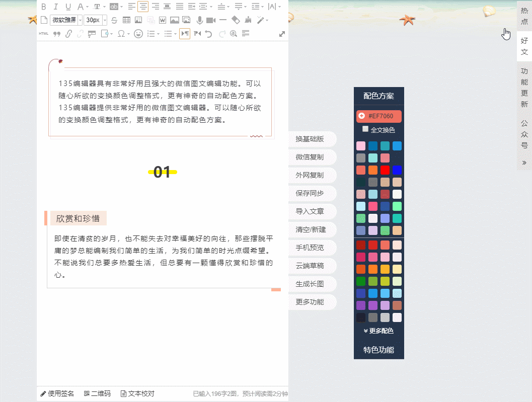
Task: Open the 热点 sidebar tab
Action: coord(524,16)
